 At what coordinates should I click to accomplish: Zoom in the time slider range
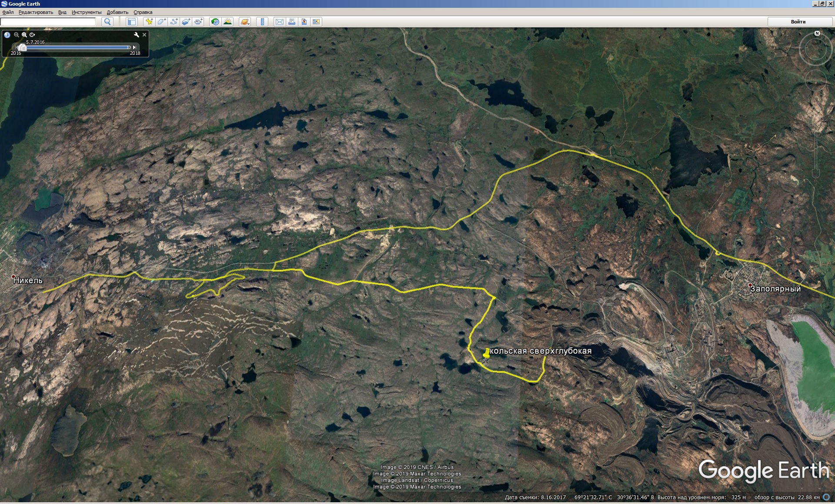tap(24, 35)
